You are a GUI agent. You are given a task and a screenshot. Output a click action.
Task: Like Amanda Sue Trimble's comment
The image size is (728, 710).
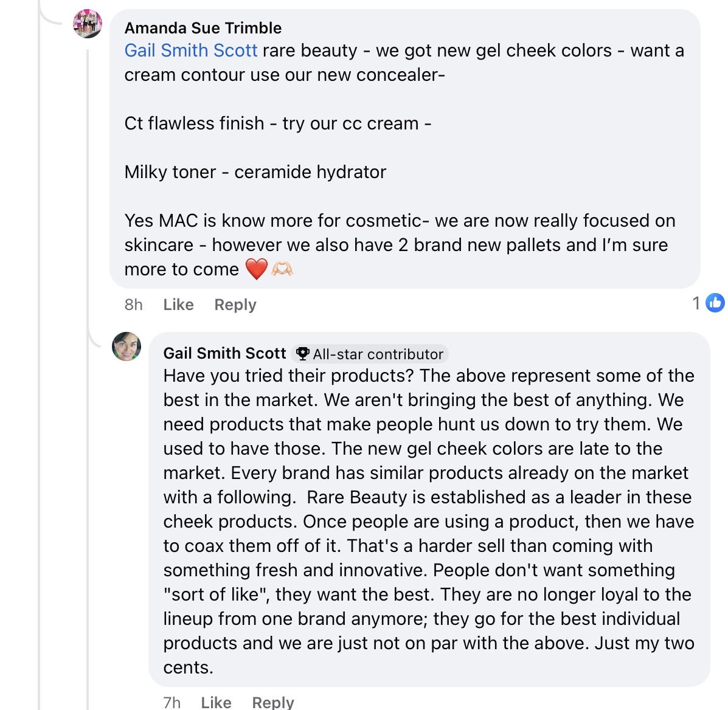tap(178, 305)
